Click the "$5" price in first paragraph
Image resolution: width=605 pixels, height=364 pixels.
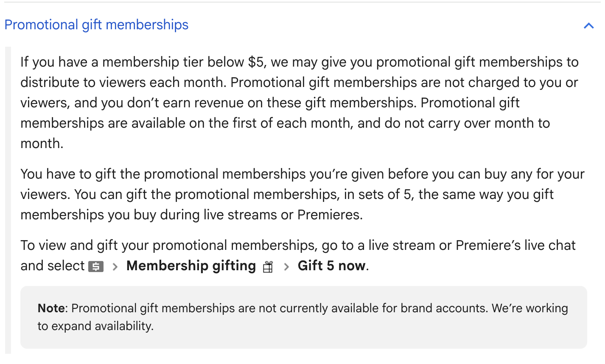(257, 62)
